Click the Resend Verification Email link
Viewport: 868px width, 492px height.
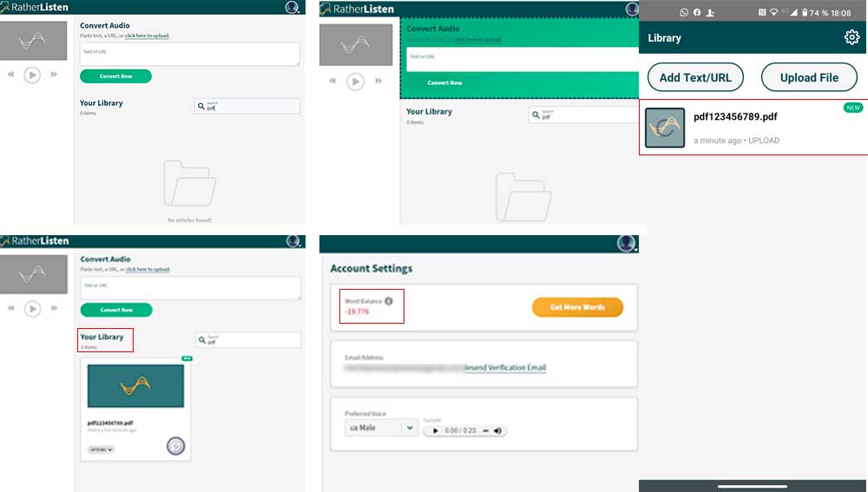[505, 367]
